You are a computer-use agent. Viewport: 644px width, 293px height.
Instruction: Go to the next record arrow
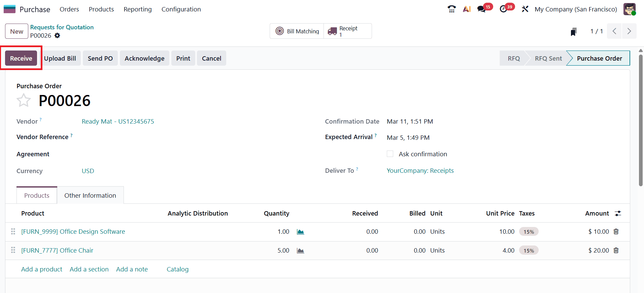629,31
